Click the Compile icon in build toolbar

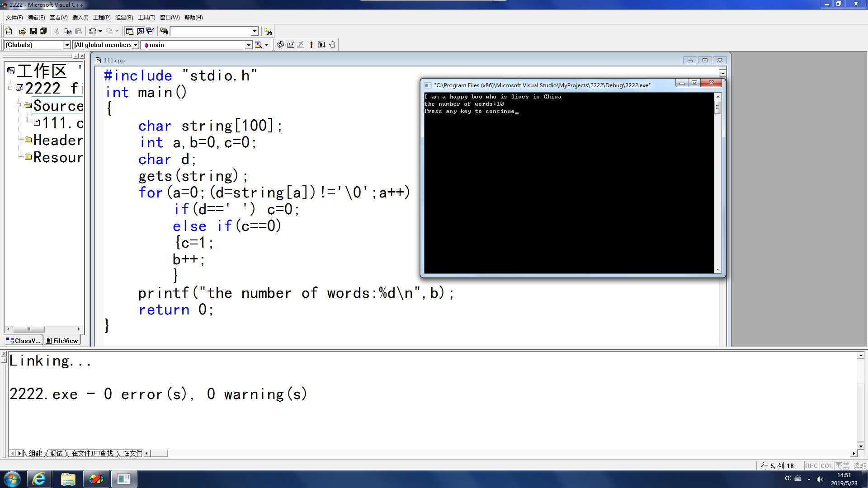coord(280,45)
